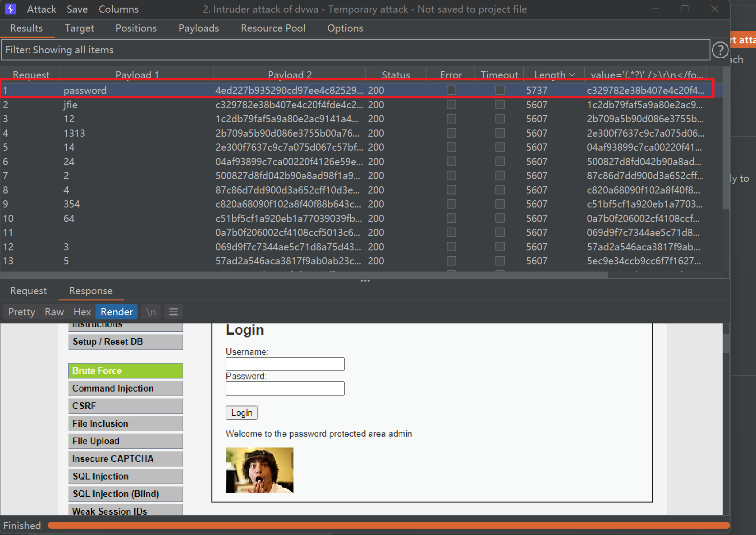Toggle the \n non-printable characters button
Image resolution: width=756 pixels, height=535 pixels.
(x=151, y=312)
